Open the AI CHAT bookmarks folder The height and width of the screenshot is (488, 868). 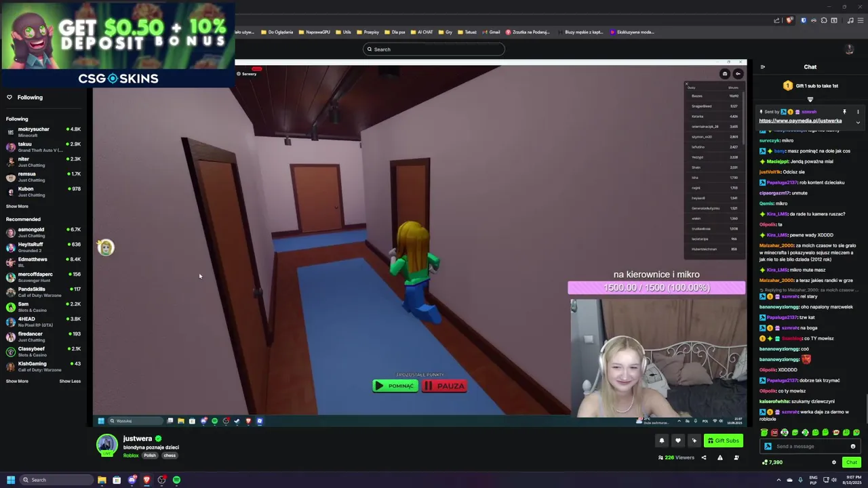tap(421, 32)
